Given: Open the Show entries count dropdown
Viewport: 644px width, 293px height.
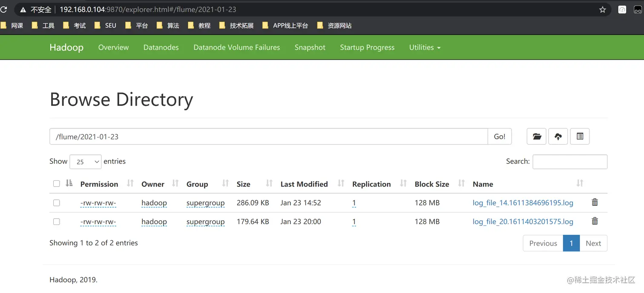Looking at the screenshot, I should [x=86, y=162].
